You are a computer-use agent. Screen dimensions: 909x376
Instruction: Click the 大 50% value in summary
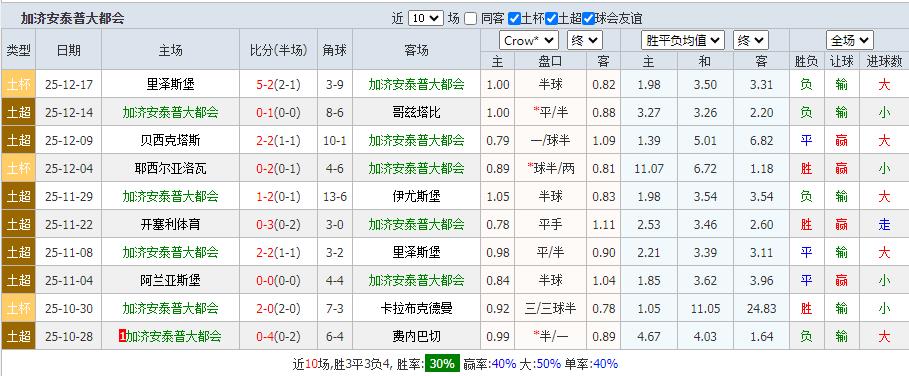click(x=548, y=364)
